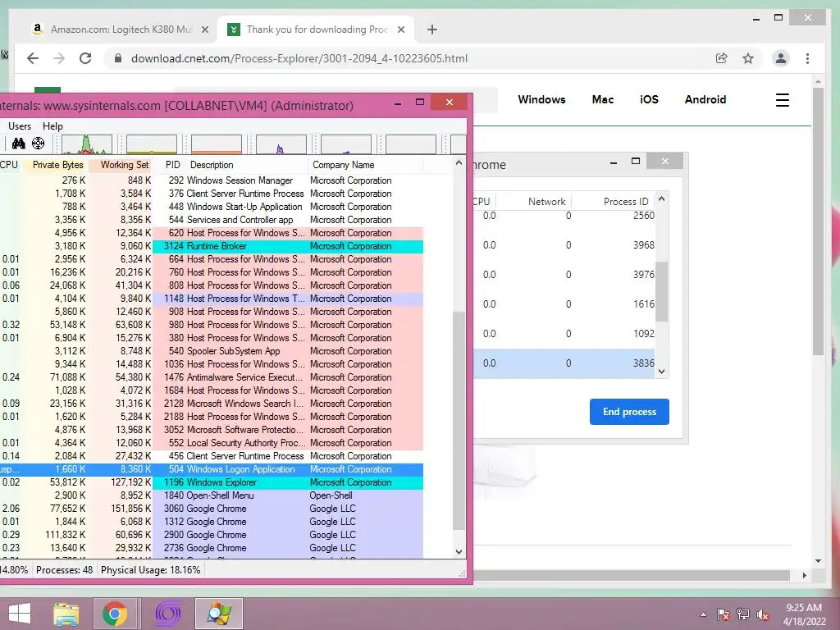Click the process list scroll-up arrow
Image resolution: width=840 pixels, height=630 pixels.
tap(459, 162)
